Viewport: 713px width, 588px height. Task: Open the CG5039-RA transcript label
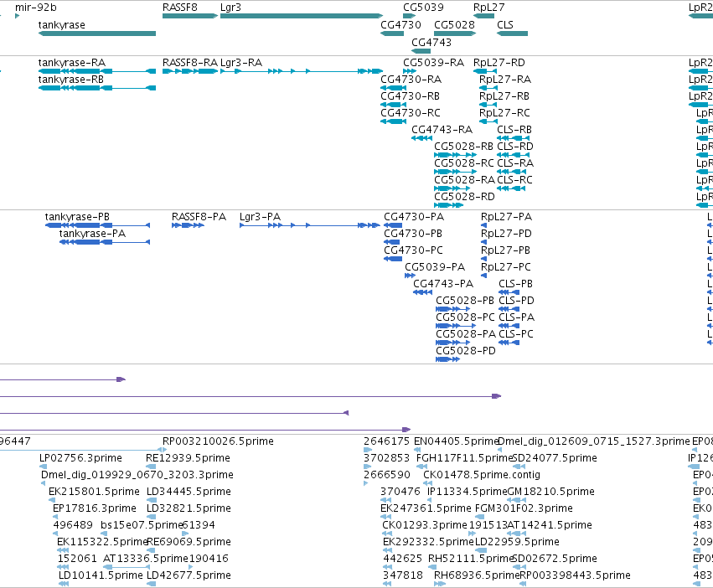tap(433, 62)
